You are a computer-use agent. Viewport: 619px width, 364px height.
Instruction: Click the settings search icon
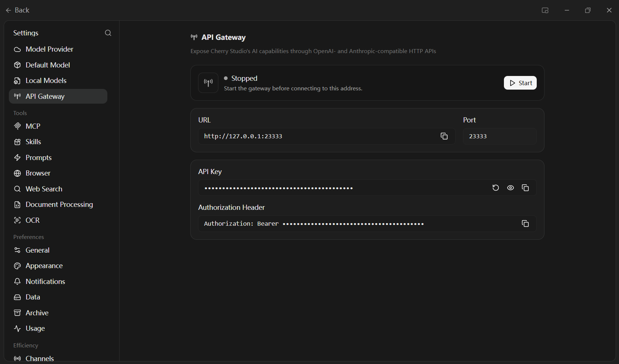click(x=108, y=33)
